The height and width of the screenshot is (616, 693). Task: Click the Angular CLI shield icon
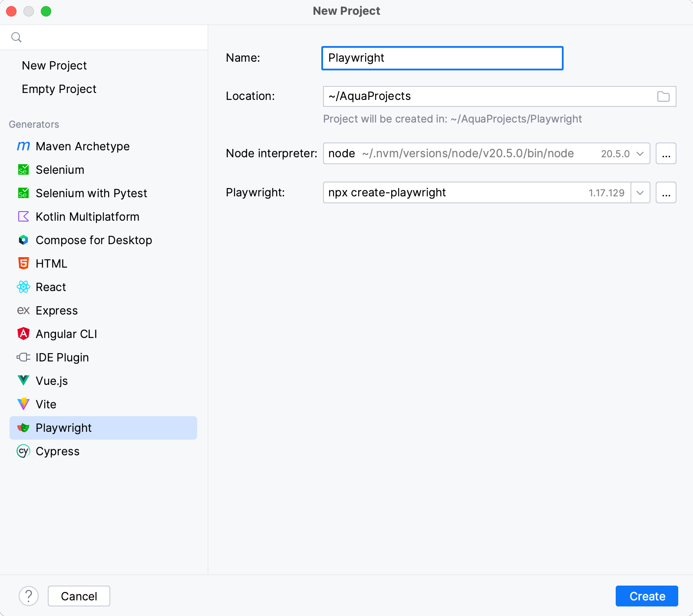(23, 334)
